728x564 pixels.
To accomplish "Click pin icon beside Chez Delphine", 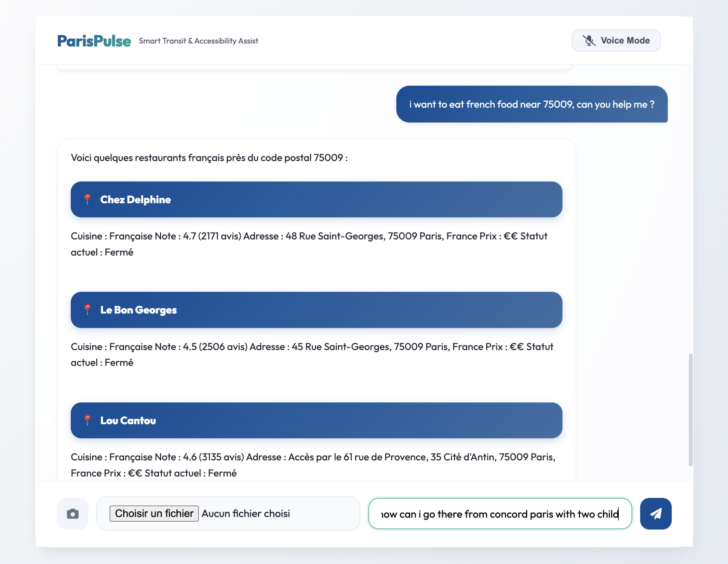I will pos(87,199).
